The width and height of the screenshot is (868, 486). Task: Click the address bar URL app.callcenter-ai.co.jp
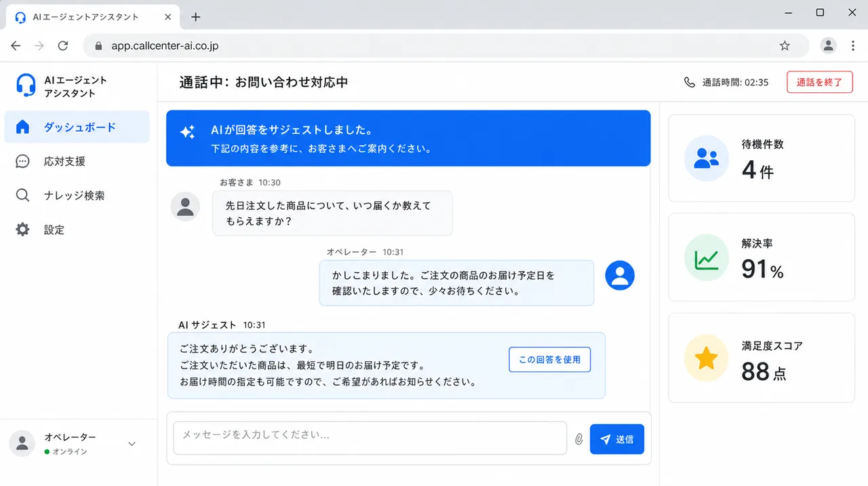165,46
